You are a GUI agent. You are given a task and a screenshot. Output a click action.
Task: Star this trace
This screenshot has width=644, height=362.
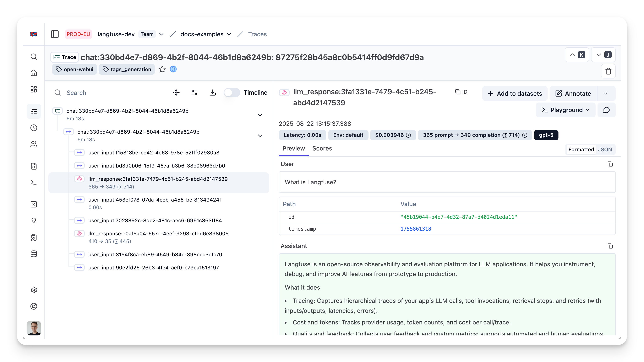[162, 69]
